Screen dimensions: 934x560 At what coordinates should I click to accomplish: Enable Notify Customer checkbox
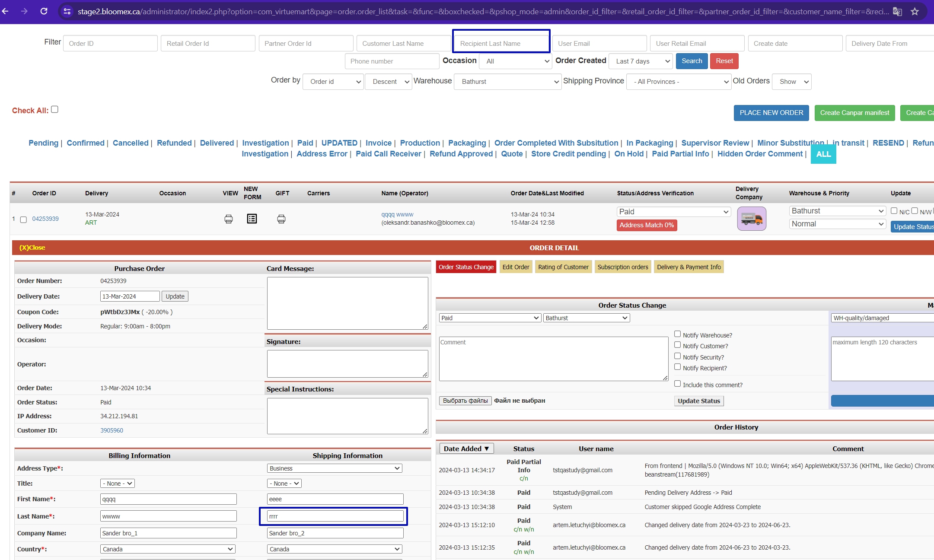pyautogui.click(x=678, y=345)
